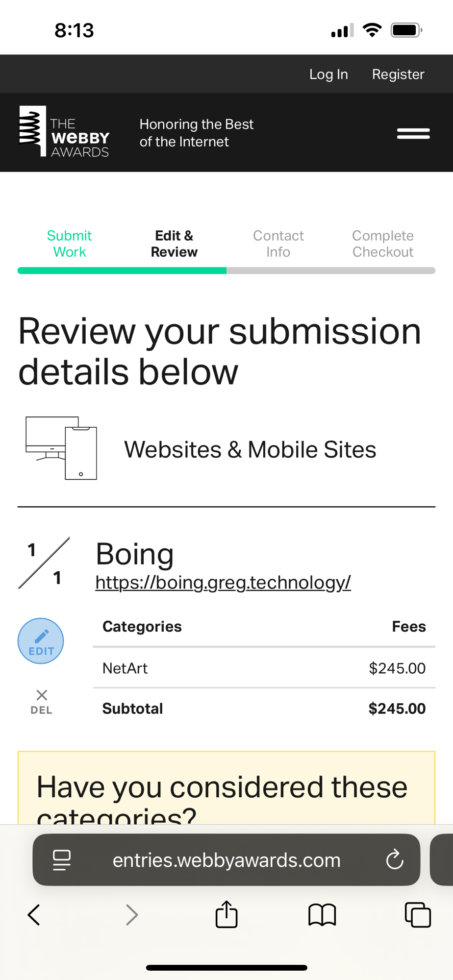Select the Edit & Review step

[x=174, y=244]
